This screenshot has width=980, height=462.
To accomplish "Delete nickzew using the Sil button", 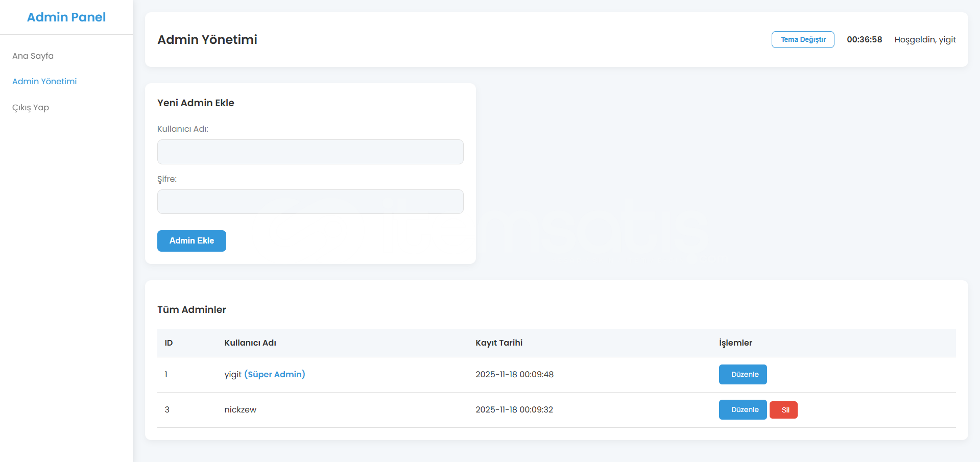I will coord(783,409).
